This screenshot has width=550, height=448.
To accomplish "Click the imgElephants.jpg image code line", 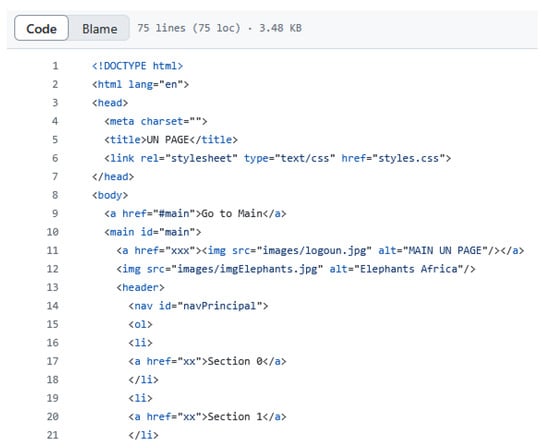I will (x=296, y=269).
